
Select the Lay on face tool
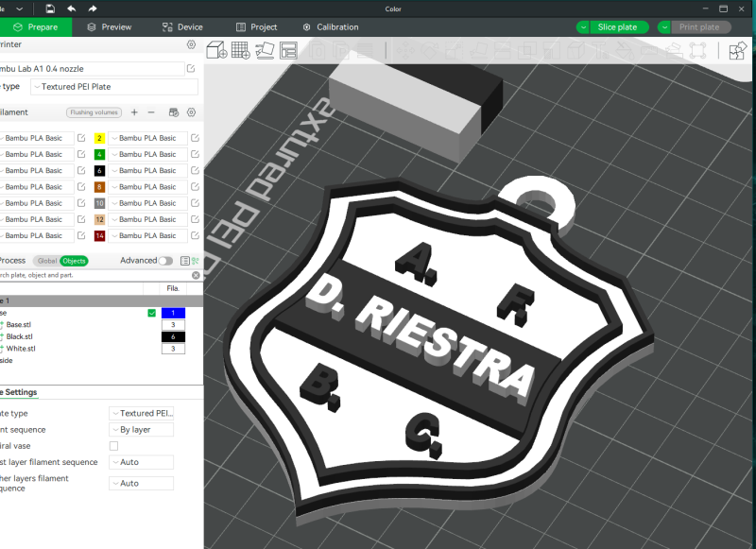478,50
